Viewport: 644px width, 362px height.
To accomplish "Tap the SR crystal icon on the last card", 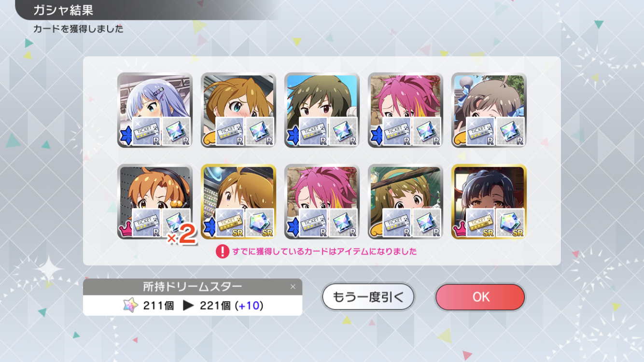I will coord(510,223).
